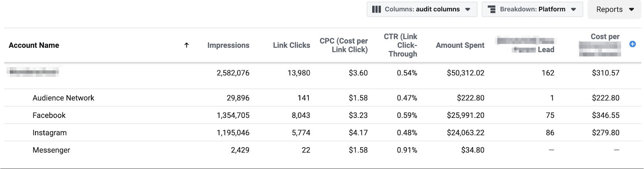644x169 pixels.
Task: Click the ascending sort arrow icon
Action: pos(186,45)
